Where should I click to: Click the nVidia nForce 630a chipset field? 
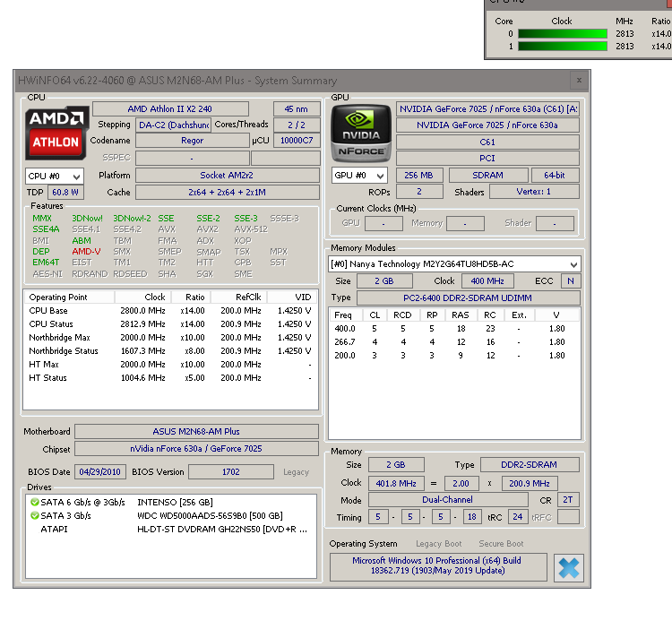pyautogui.click(x=196, y=449)
